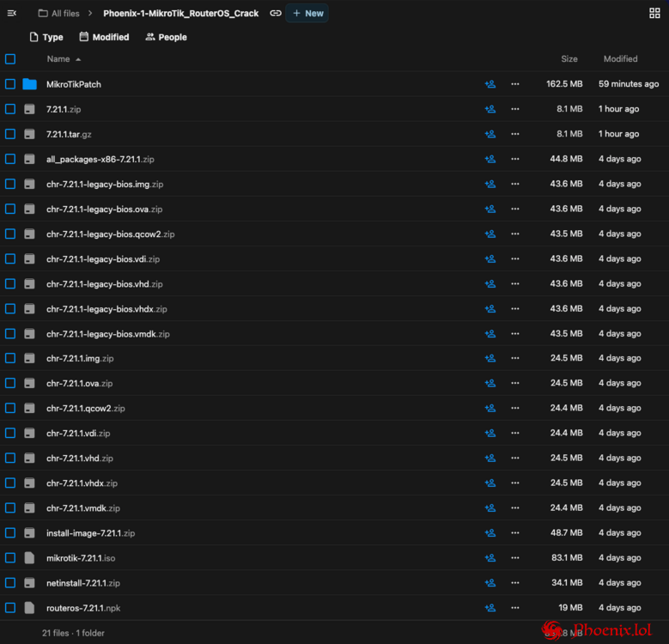Open more options for routeros-7.21.1.npk
Image resolution: width=669 pixels, height=644 pixels.
click(x=515, y=608)
